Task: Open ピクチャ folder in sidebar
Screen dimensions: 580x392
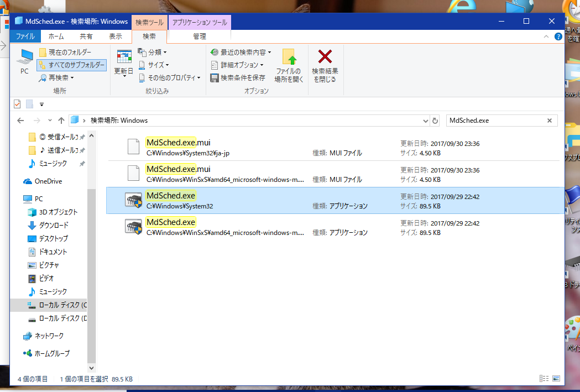Action: coord(44,265)
